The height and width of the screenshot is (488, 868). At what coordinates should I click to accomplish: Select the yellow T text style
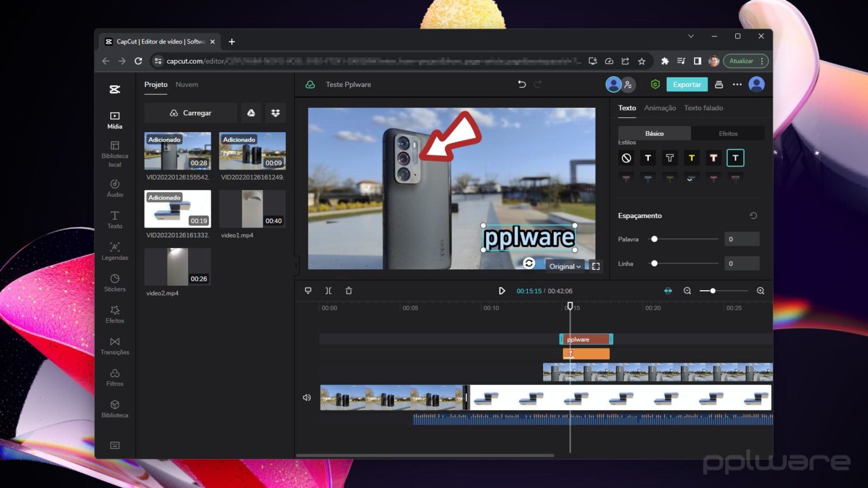click(x=691, y=158)
